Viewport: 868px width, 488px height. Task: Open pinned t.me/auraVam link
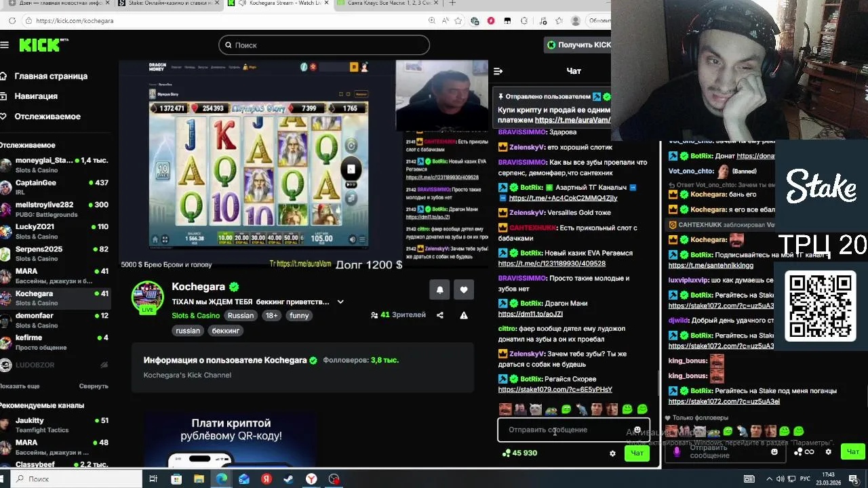(x=572, y=120)
